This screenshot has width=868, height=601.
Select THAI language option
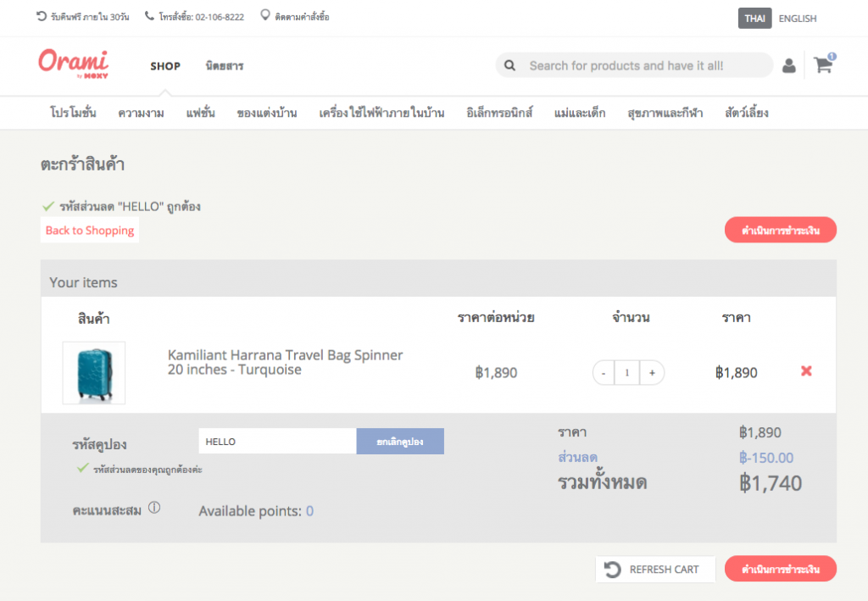click(x=754, y=18)
